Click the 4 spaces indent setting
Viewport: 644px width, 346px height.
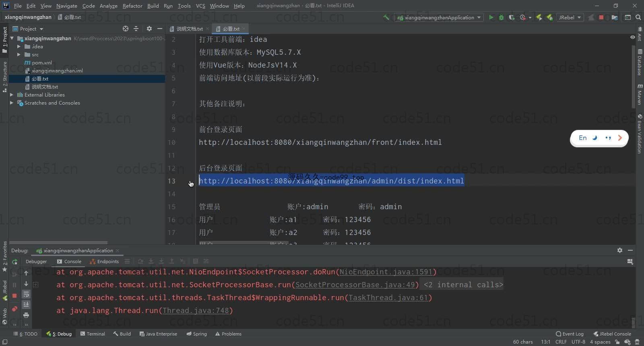pyautogui.click(x=600, y=342)
